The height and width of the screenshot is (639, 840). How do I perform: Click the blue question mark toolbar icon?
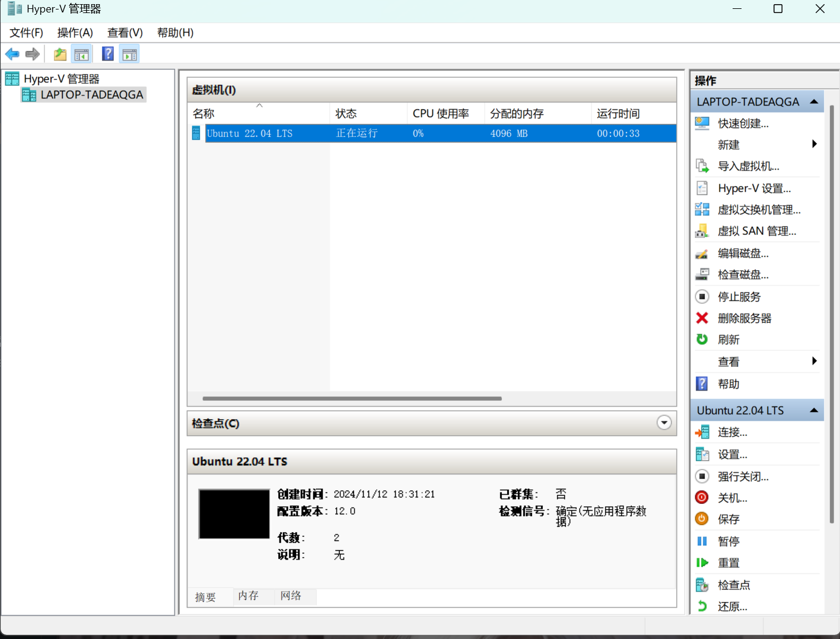(107, 55)
